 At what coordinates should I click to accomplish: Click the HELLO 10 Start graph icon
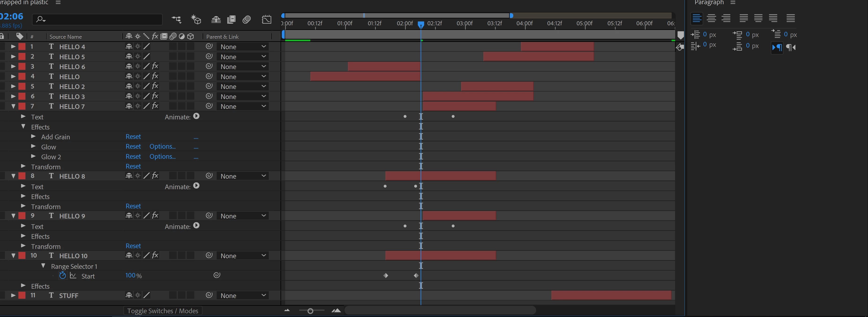pos(73,276)
